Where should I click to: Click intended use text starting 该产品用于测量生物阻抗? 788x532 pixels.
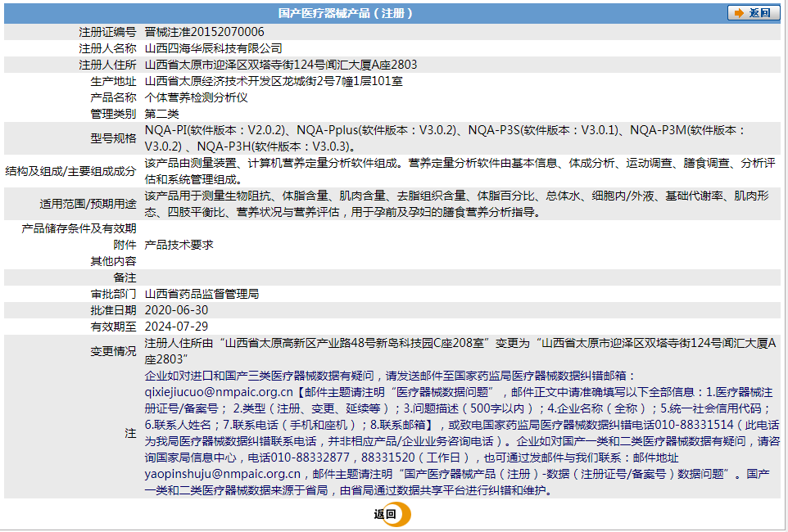[457, 204]
